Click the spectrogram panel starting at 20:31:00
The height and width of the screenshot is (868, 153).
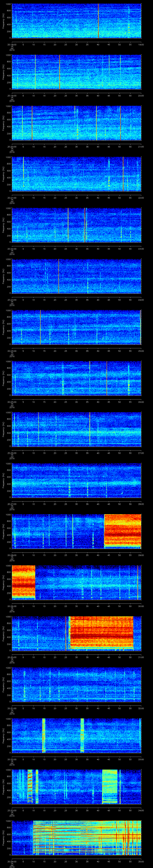click(x=77, y=685)
